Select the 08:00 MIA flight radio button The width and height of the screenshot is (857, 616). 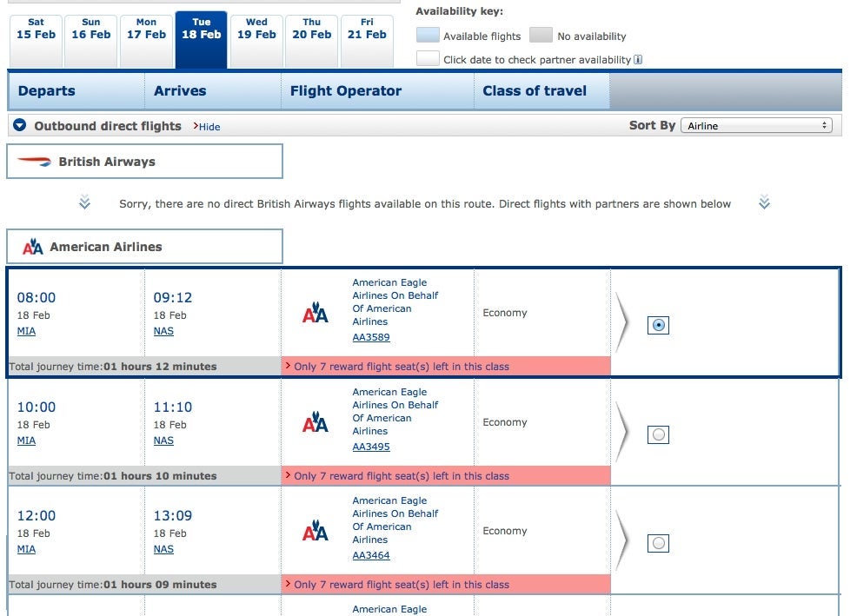tap(658, 325)
